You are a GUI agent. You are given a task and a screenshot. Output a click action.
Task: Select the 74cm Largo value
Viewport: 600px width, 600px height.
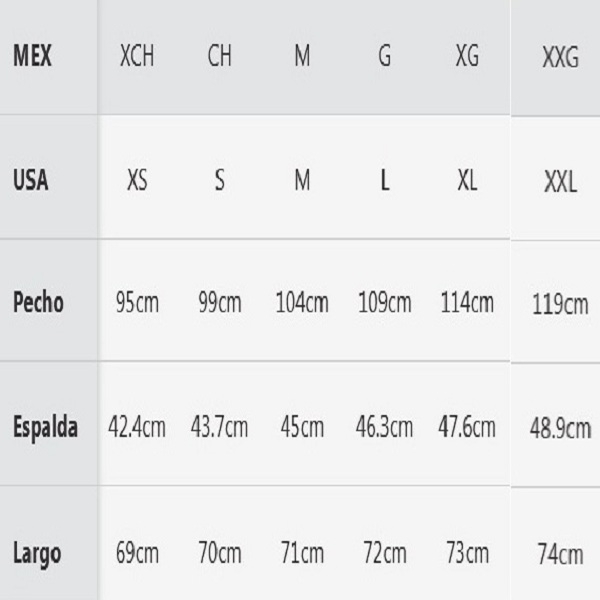(x=560, y=554)
